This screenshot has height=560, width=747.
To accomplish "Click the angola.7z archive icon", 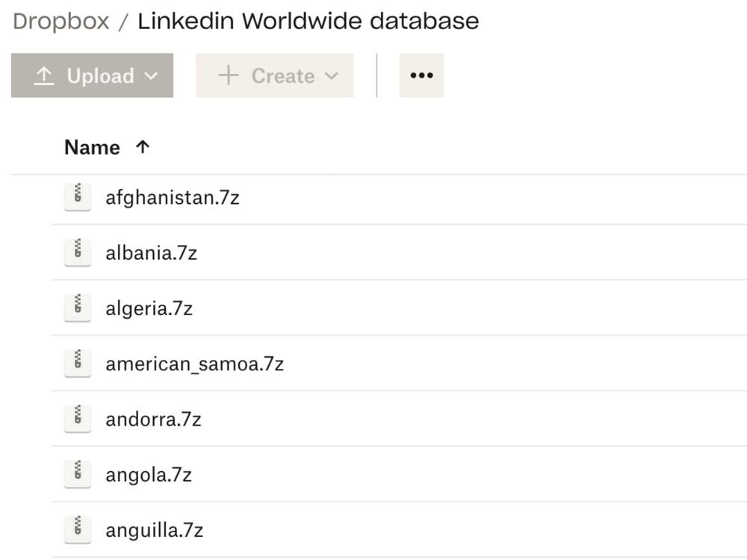I will pos(78,474).
